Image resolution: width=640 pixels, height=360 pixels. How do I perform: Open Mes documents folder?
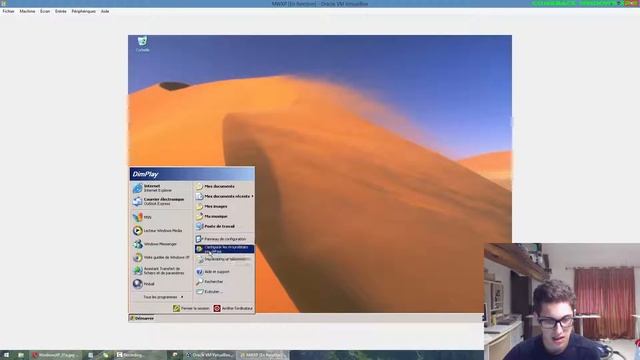pos(224,187)
